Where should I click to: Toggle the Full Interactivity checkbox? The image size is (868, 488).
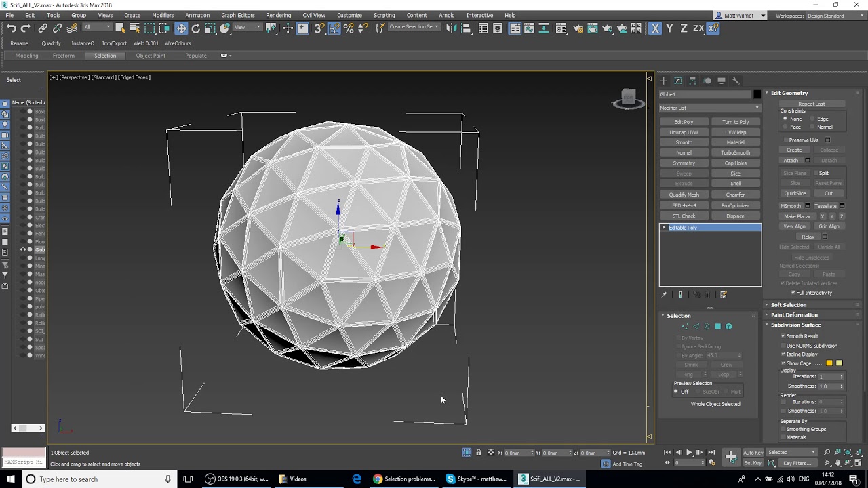[793, 293]
